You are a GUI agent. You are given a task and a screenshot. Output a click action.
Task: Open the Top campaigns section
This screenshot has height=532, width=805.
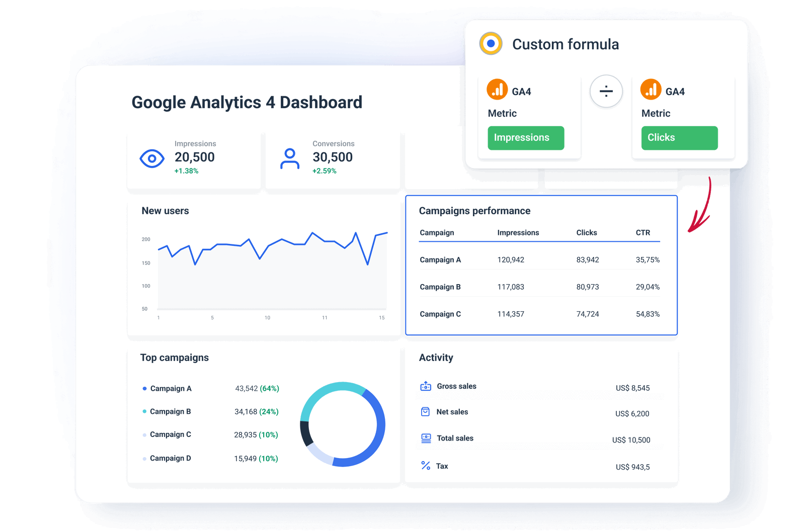coord(175,358)
